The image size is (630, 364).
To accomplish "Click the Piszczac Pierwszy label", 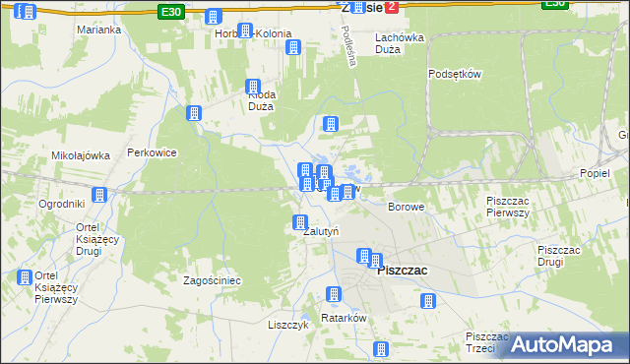I will [x=508, y=207].
